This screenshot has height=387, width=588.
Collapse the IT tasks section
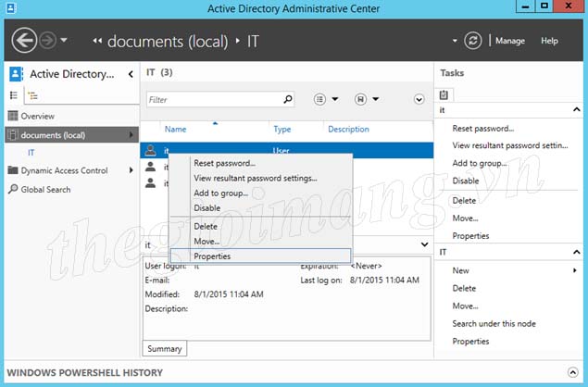coord(576,252)
